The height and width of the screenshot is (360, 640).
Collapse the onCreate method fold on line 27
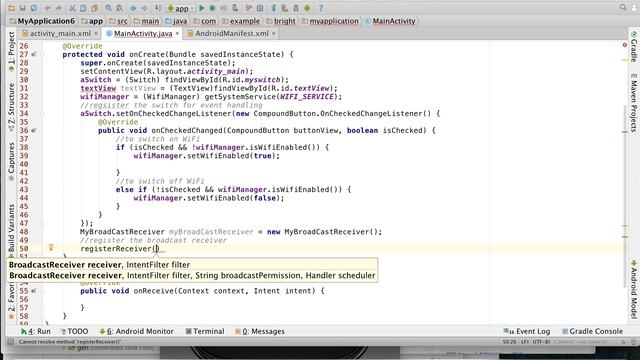point(42,54)
